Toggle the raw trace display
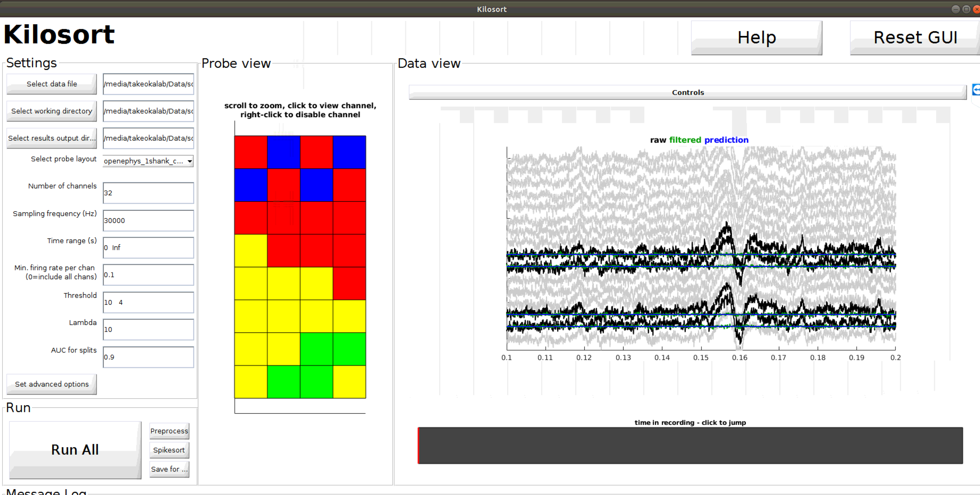 [x=658, y=140]
